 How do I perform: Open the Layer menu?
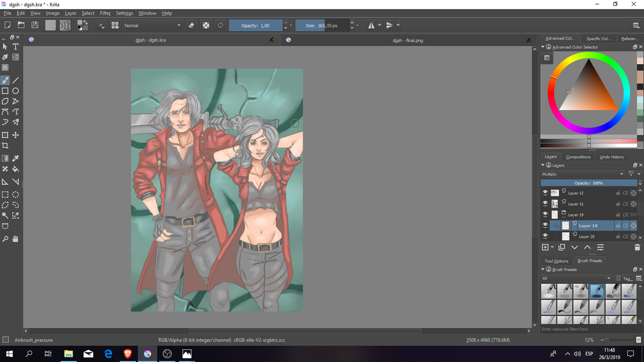(70, 13)
